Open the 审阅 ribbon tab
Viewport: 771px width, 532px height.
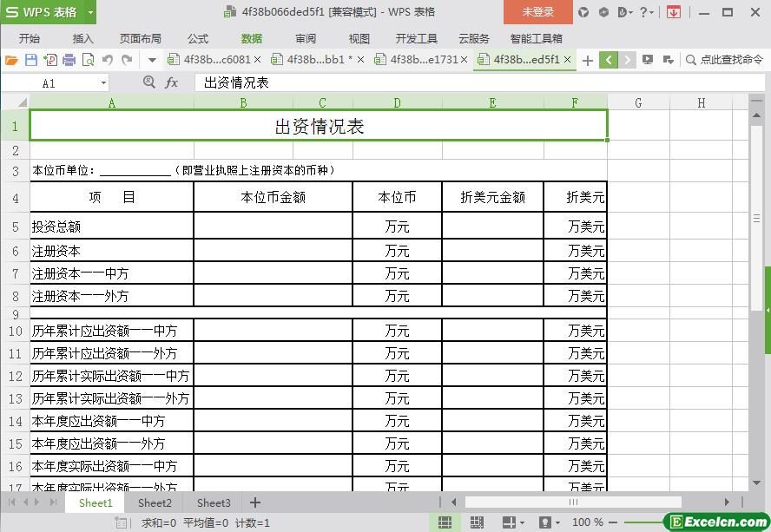click(306, 38)
